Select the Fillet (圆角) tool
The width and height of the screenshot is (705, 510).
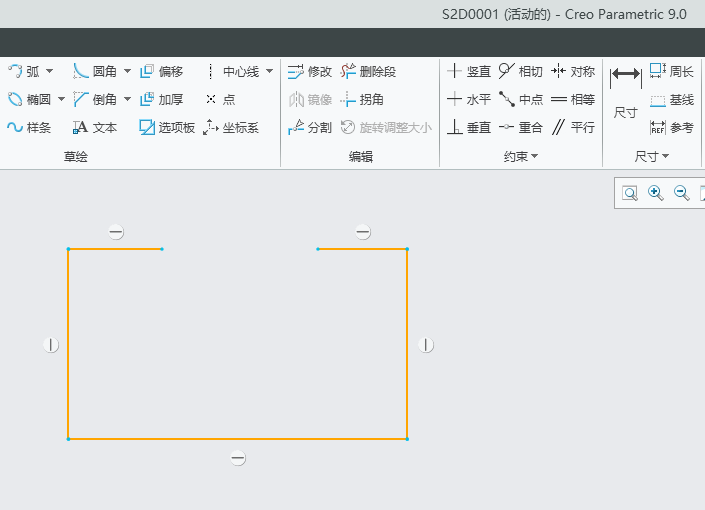pos(94,71)
